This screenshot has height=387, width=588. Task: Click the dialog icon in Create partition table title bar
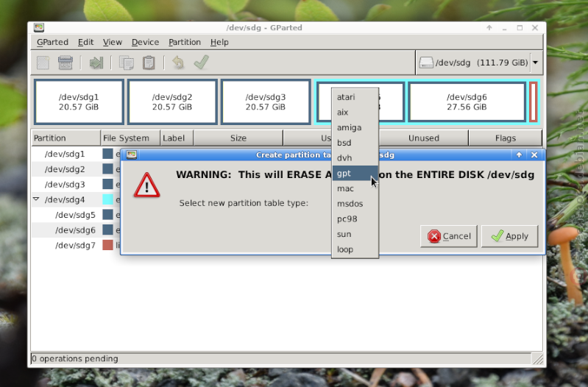[131, 155]
